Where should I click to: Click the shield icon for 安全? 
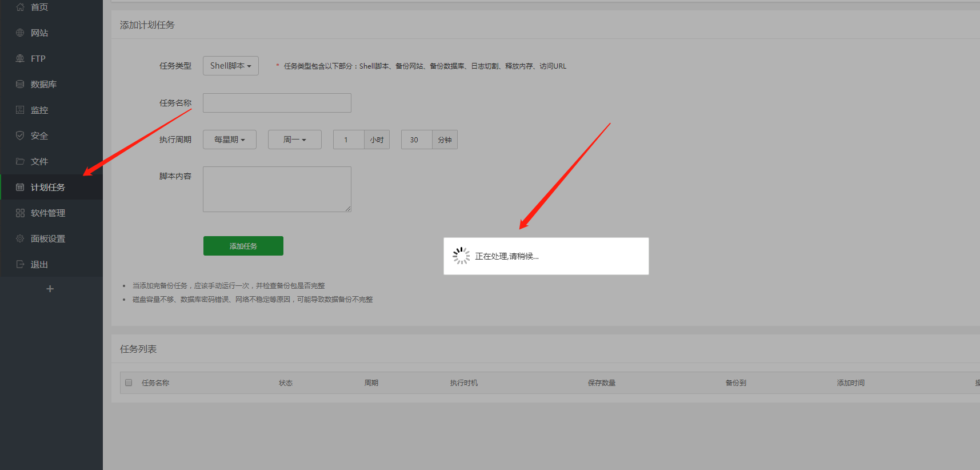coord(20,136)
